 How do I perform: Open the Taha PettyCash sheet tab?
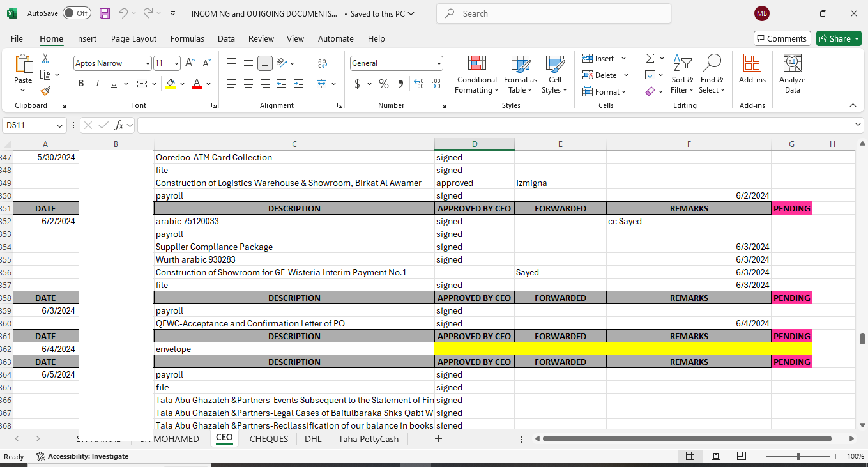click(x=369, y=439)
